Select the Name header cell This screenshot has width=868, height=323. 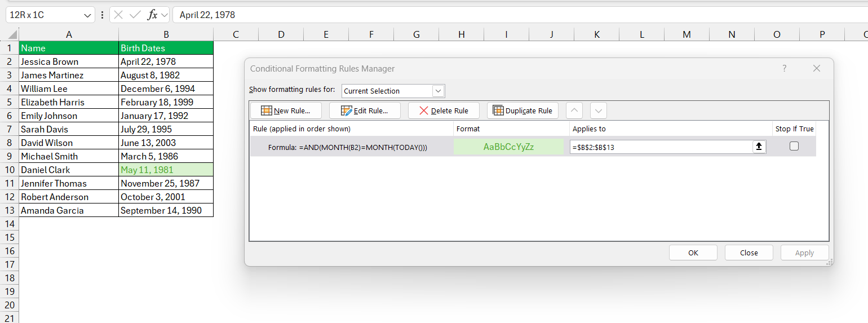coord(69,48)
